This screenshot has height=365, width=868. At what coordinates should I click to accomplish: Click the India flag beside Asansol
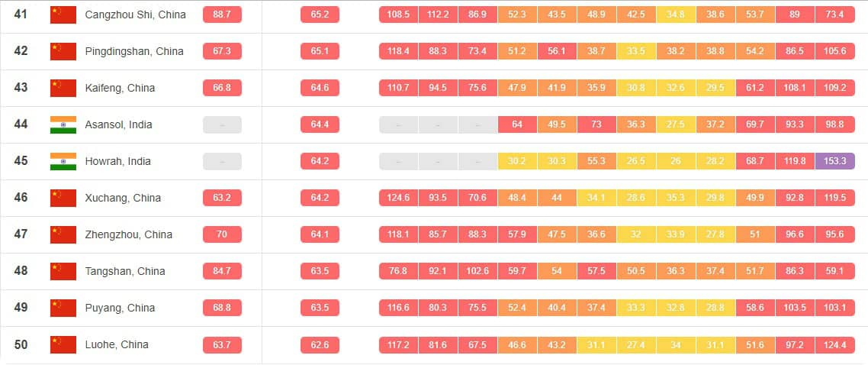(x=63, y=124)
